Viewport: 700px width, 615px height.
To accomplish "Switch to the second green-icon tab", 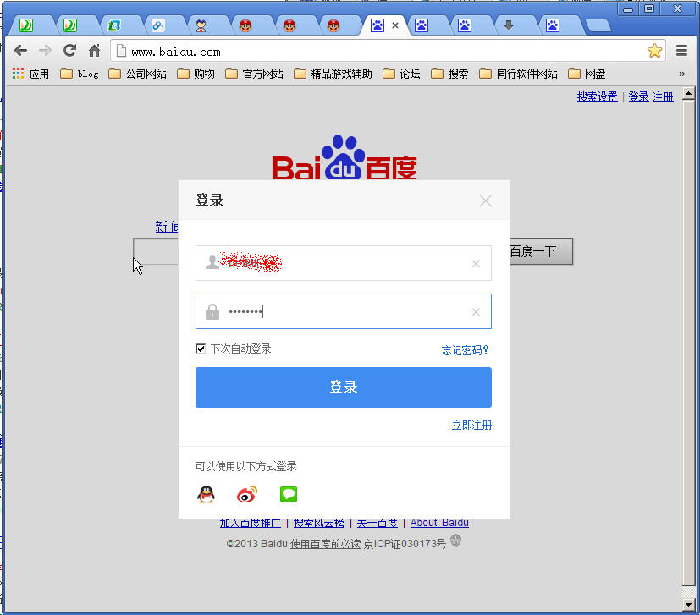I will pyautogui.click(x=69, y=25).
